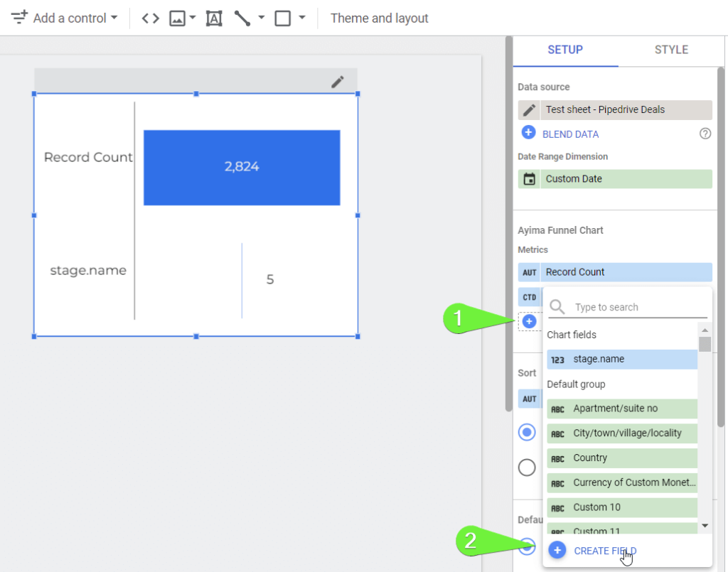This screenshot has height=572, width=728.
Task: Select the text box tool
Action: coord(214,18)
